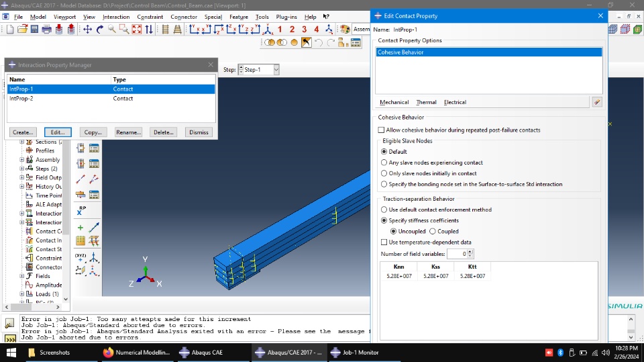Open the Constraint menu

(x=150, y=17)
